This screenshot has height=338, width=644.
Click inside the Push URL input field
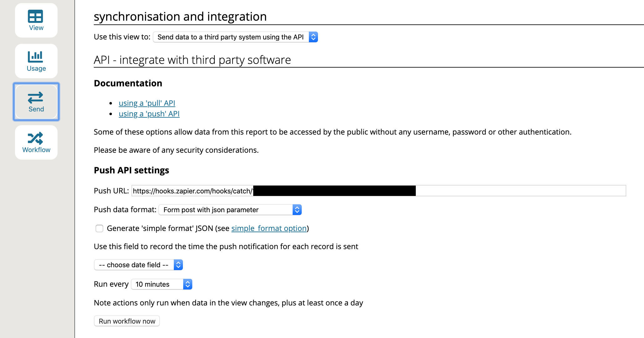click(379, 191)
